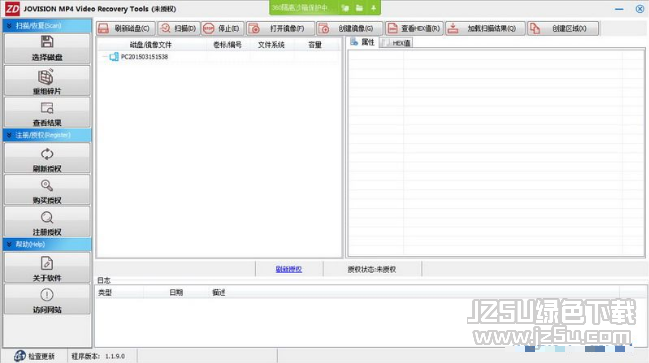Image resolution: width=649 pixels, height=363 pixels.
Task: Click the 加载扫描结果(Q) load results button
Action: 485,29
